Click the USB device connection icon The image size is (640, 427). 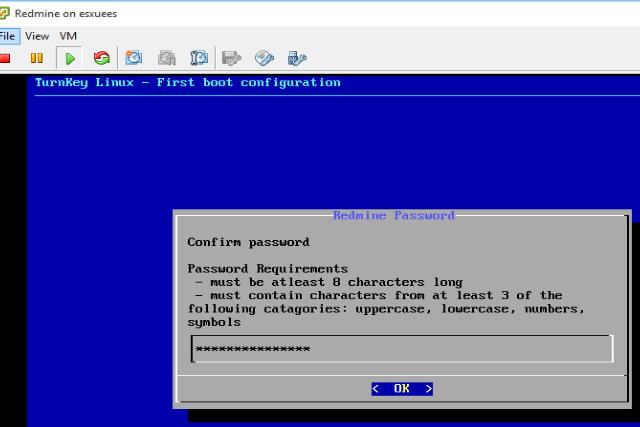click(x=297, y=58)
